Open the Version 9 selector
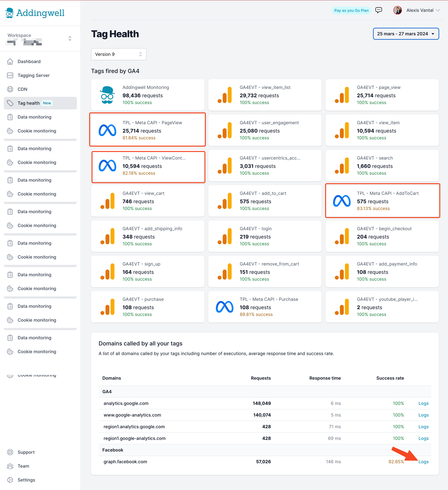The image size is (448, 490). click(x=119, y=54)
